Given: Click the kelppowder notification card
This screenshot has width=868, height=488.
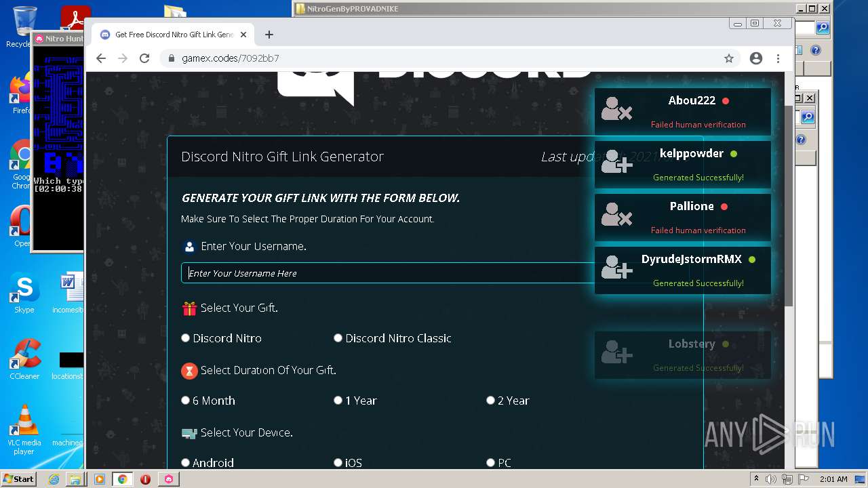Looking at the screenshot, I should pos(683,164).
